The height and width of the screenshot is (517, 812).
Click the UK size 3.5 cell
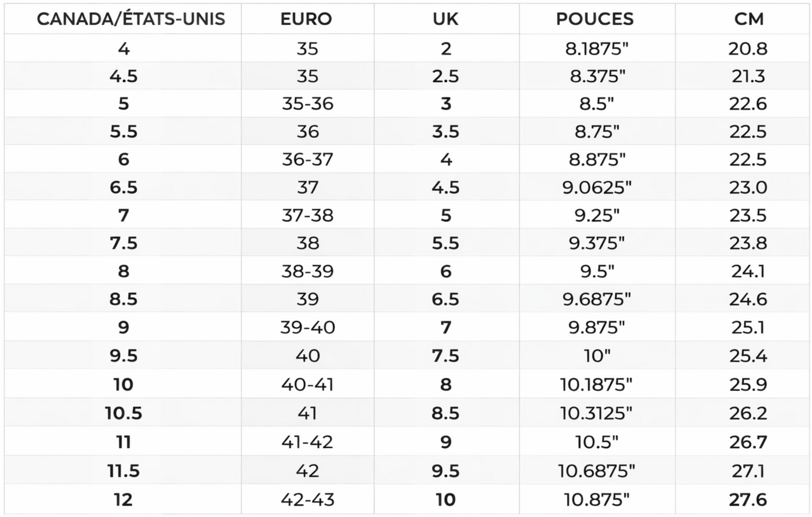445,132
